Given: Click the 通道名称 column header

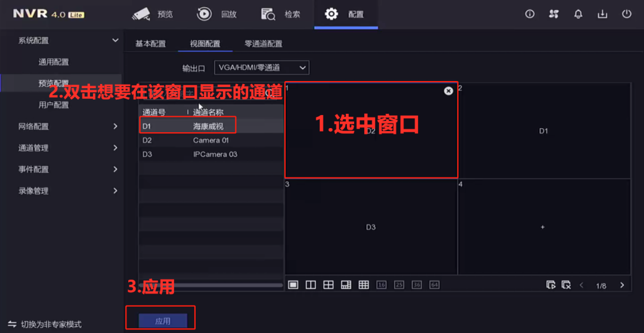Looking at the screenshot, I should coord(208,112).
